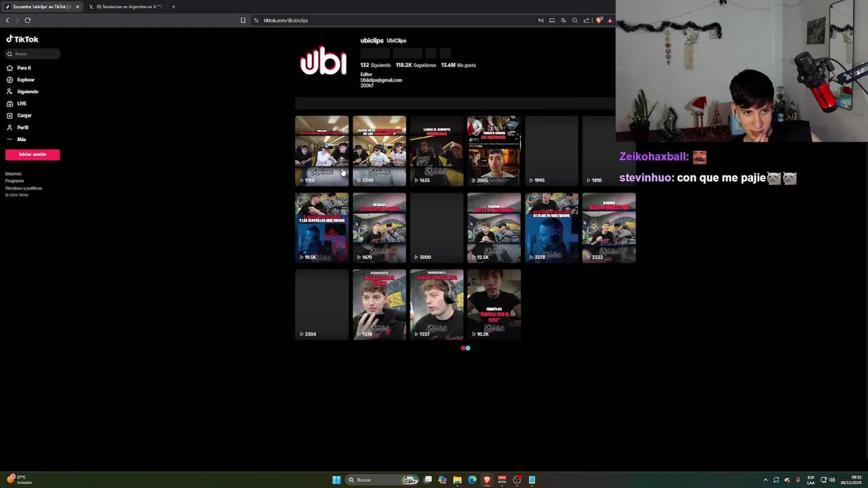This screenshot has width=868, height=488.
Task: Open the Para ti feed
Action: 19,68
